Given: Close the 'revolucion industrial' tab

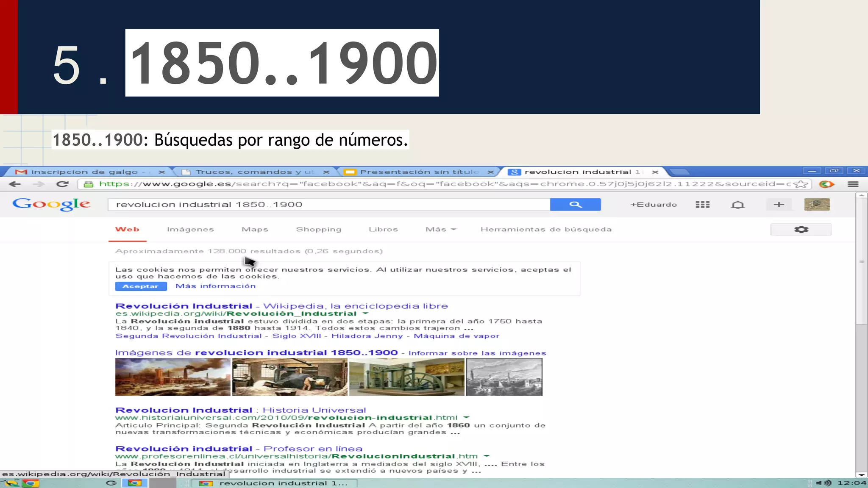Looking at the screenshot, I should [x=655, y=172].
